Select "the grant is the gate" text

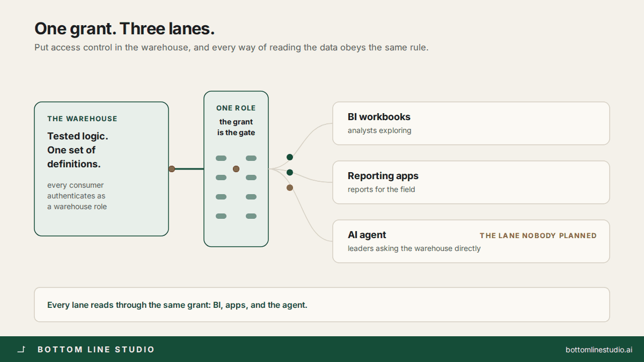[x=236, y=127]
